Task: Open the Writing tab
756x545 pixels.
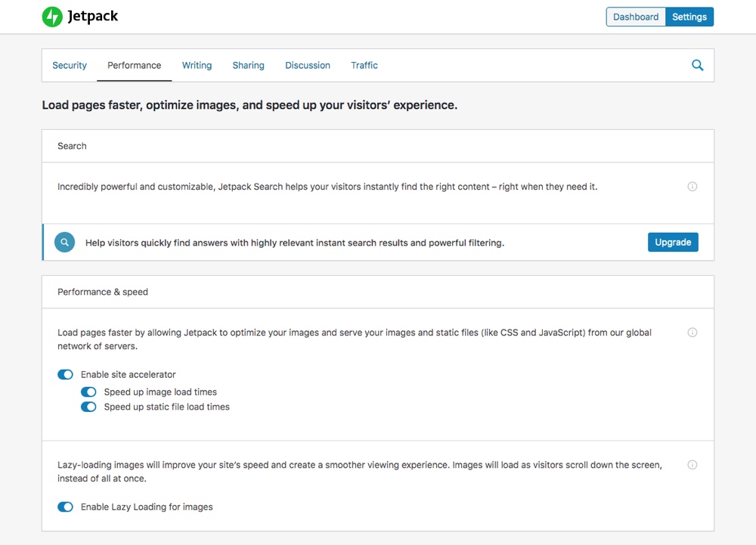Action: [197, 65]
